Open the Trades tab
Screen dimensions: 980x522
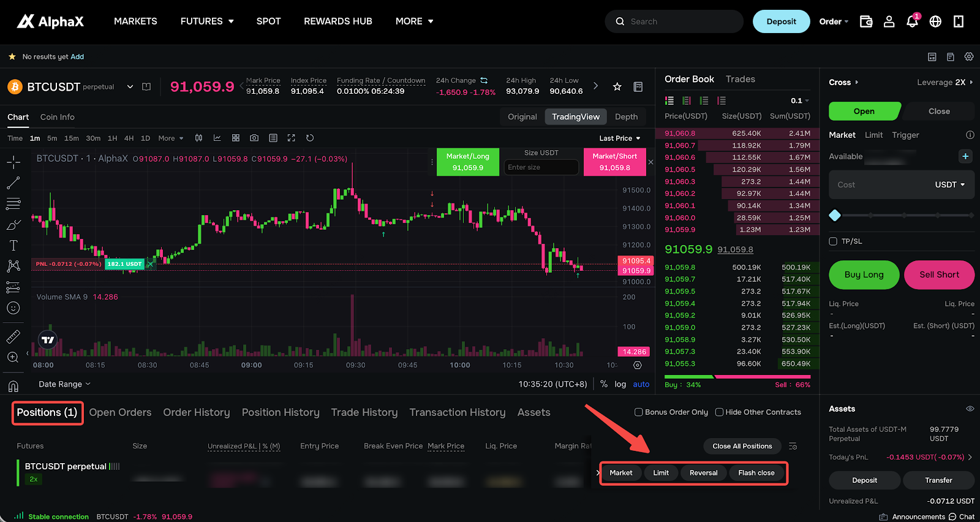coord(741,79)
